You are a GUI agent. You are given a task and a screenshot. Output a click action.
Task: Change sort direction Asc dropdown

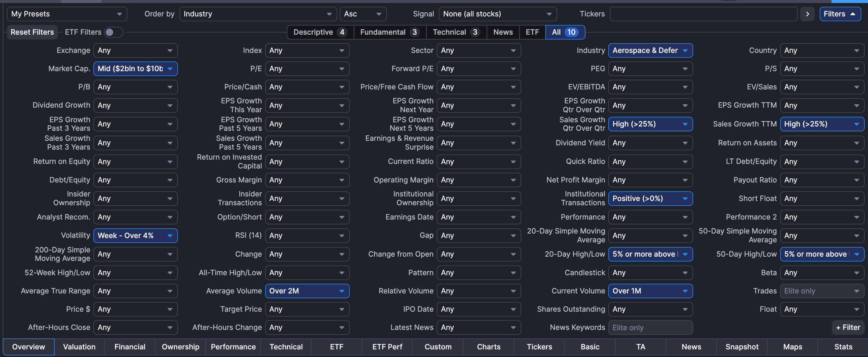point(363,14)
